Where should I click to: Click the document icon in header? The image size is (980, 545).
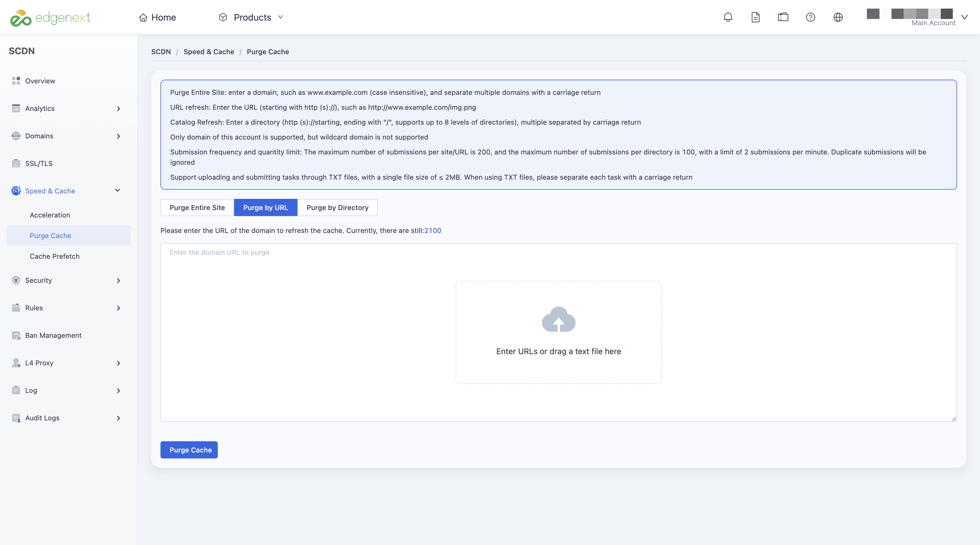755,17
